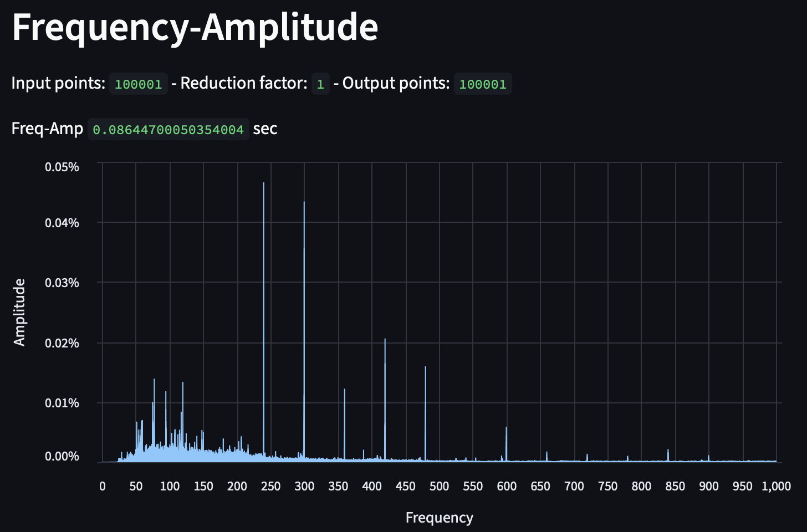807x532 pixels.
Task: Click the Reduction factor value 1
Action: (320, 84)
